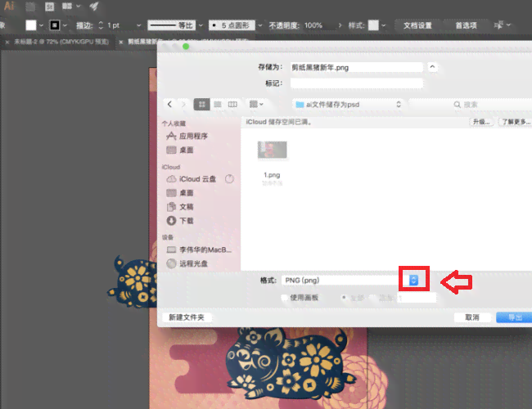Image resolution: width=532 pixels, height=409 pixels.
Task: Click the 首选项 preferences button
Action: coord(466,25)
